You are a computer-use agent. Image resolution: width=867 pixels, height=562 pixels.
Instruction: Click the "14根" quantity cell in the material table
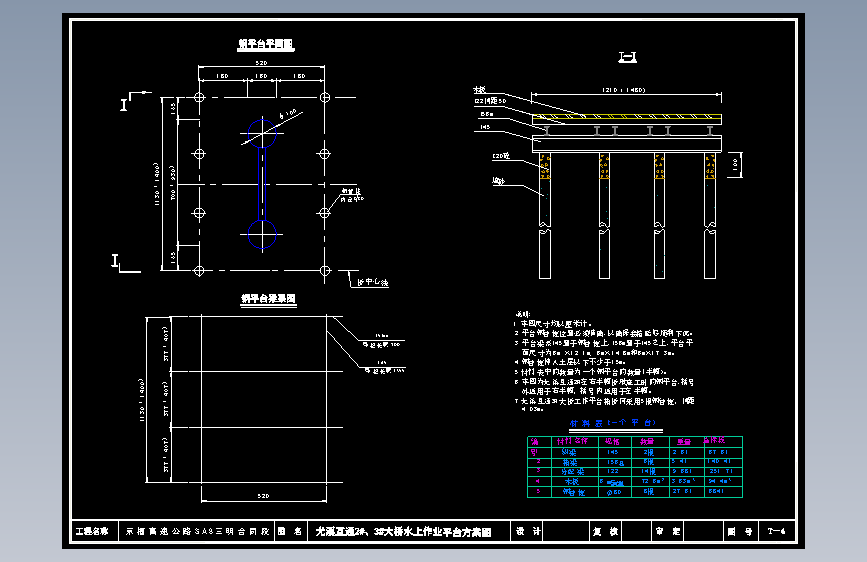(648, 471)
